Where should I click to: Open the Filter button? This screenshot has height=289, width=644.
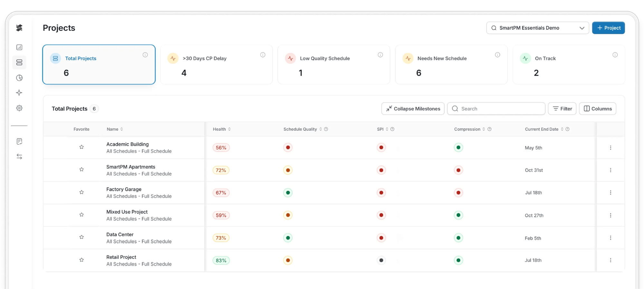click(x=562, y=109)
